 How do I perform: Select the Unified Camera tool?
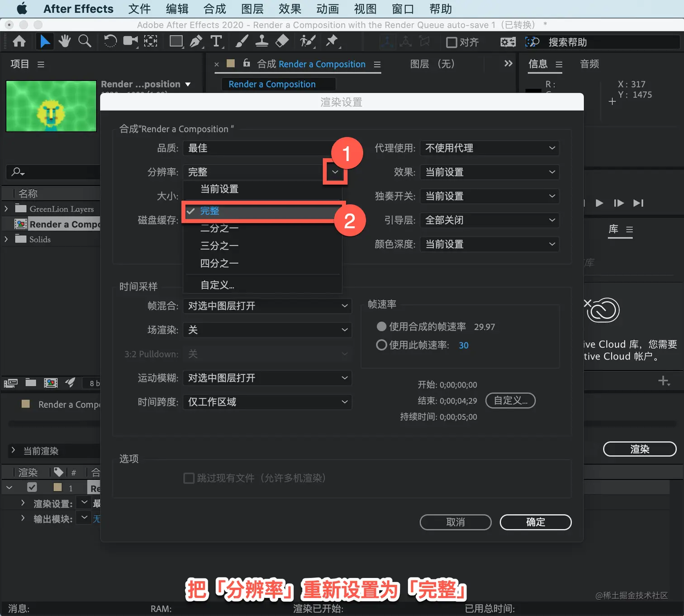point(131,41)
